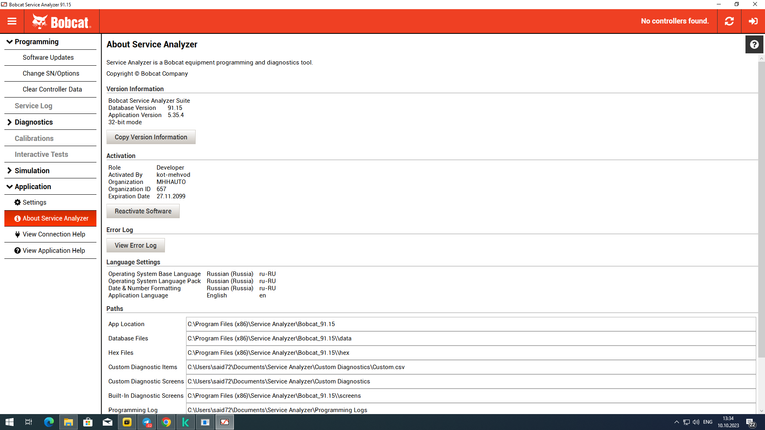Open Clear Controller Data menu item
The height and width of the screenshot is (430, 765).
click(52, 89)
